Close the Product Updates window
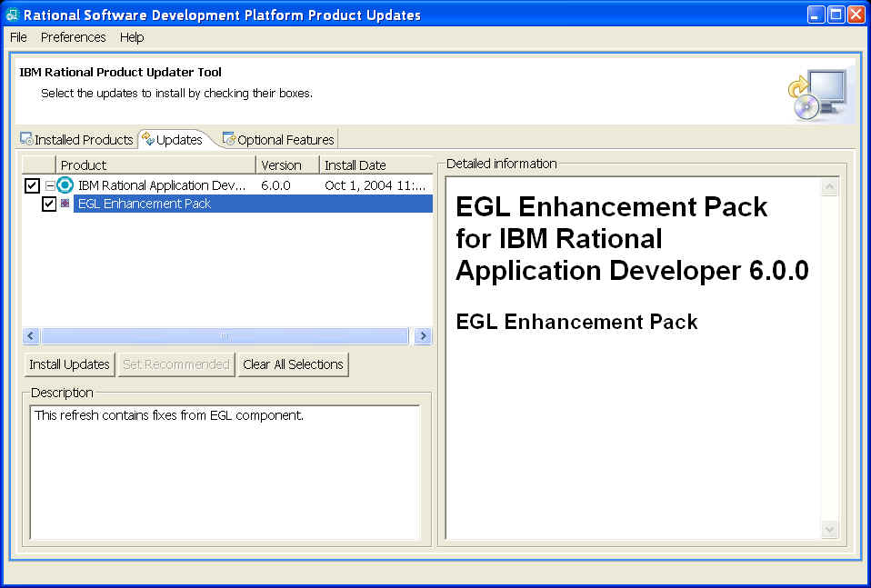 (x=856, y=15)
